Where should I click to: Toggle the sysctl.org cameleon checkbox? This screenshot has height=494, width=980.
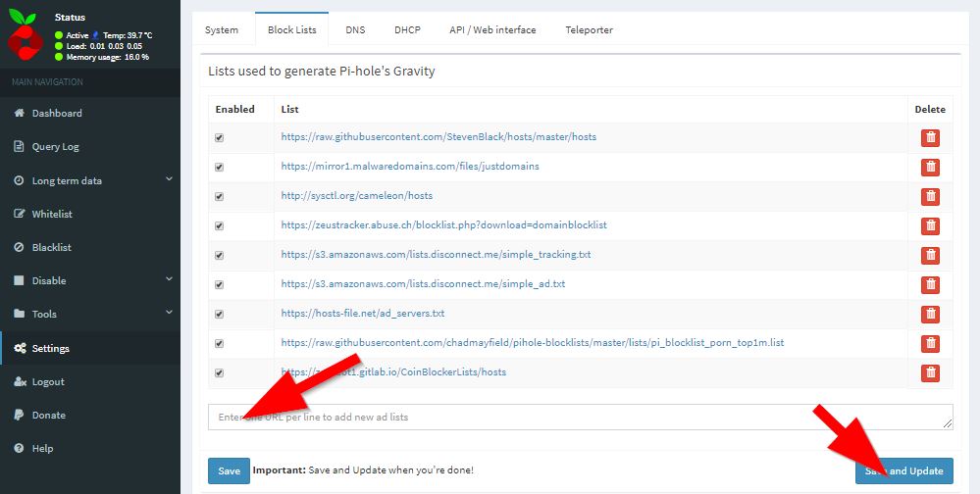pos(220,197)
